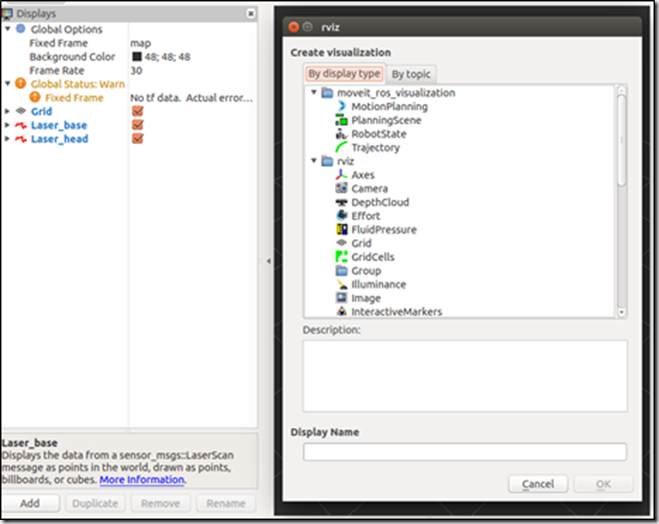The height and width of the screenshot is (524, 659).
Task: Select the RobotState display icon
Action: (341, 134)
